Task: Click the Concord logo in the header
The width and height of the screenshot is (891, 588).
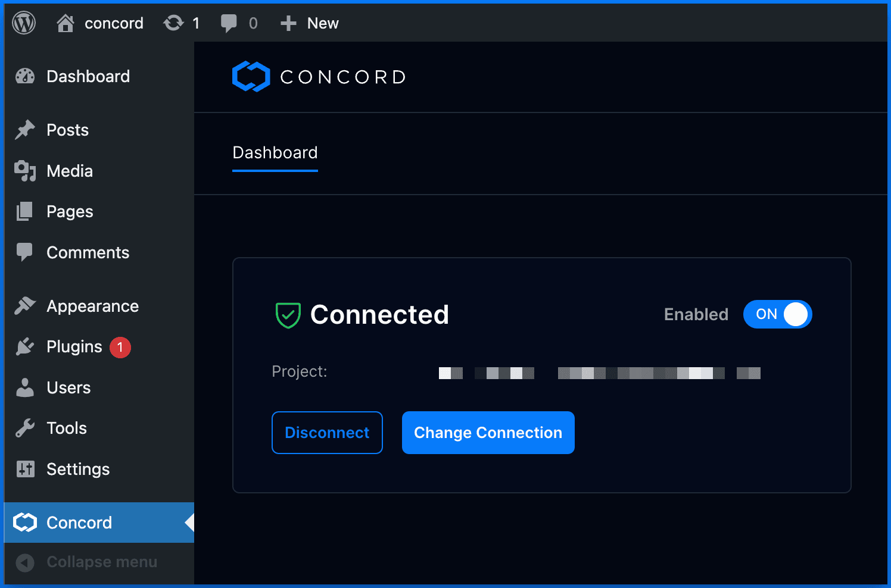Action: (x=319, y=77)
